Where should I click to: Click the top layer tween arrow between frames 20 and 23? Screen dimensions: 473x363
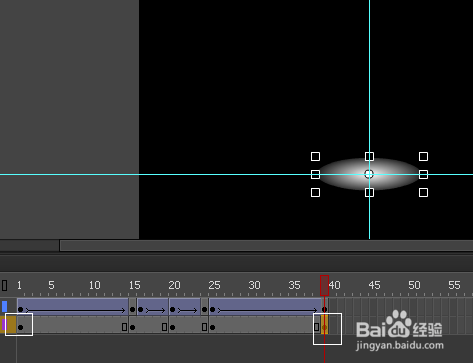click(x=187, y=311)
